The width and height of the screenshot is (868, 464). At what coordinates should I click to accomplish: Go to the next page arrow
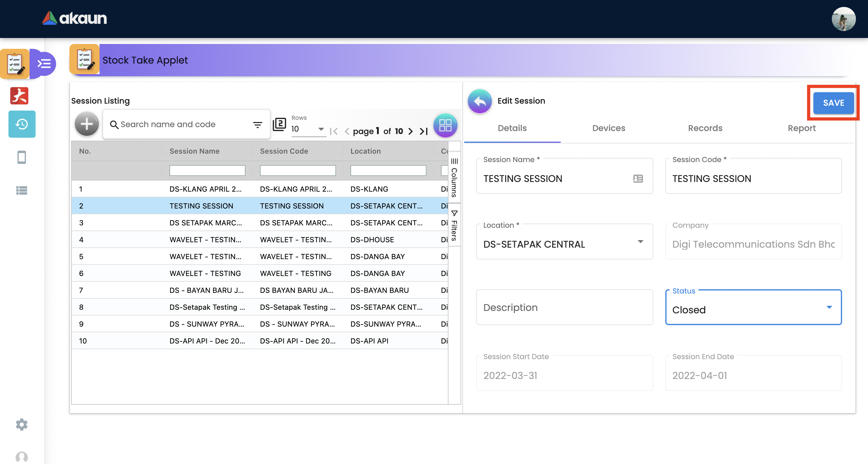point(410,131)
